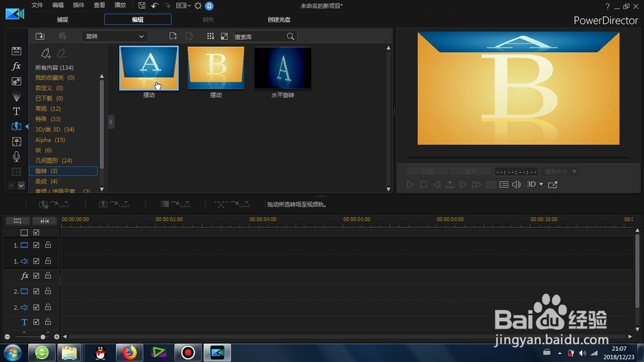Viewport: 644px width, 362px height.
Task: Switch to the 创建光盘 tab
Action: coord(279,19)
